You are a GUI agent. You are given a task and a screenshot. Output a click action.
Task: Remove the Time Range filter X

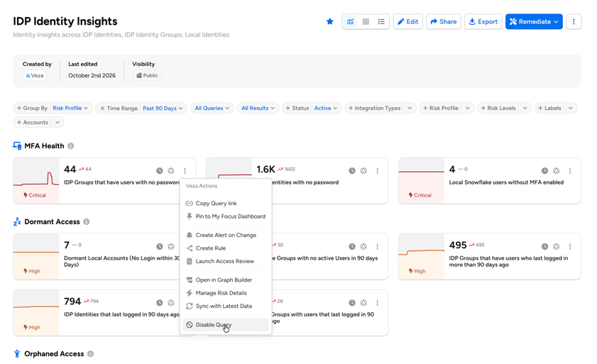pyautogui.click(x=102, y=109)
